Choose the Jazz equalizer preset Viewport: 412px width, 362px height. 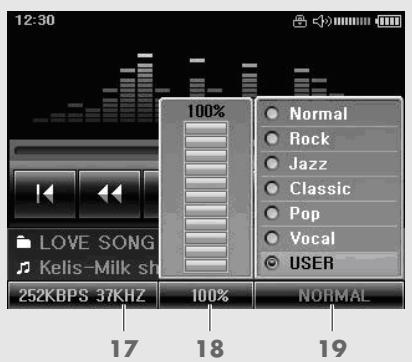click(x=329, y=164)
